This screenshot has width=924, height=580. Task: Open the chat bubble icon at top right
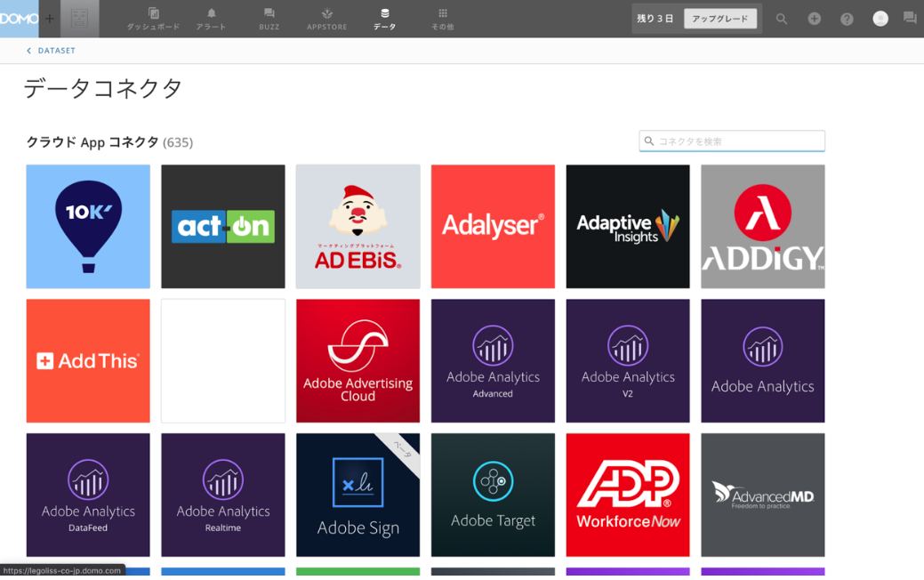coord(910,19)
